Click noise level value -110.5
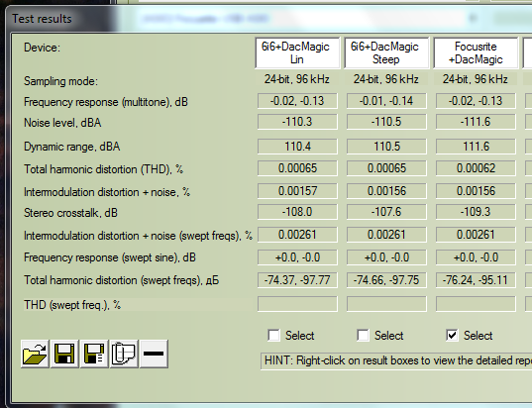The width and height of the screenshot is (532, 408). (x=386, y=122)
